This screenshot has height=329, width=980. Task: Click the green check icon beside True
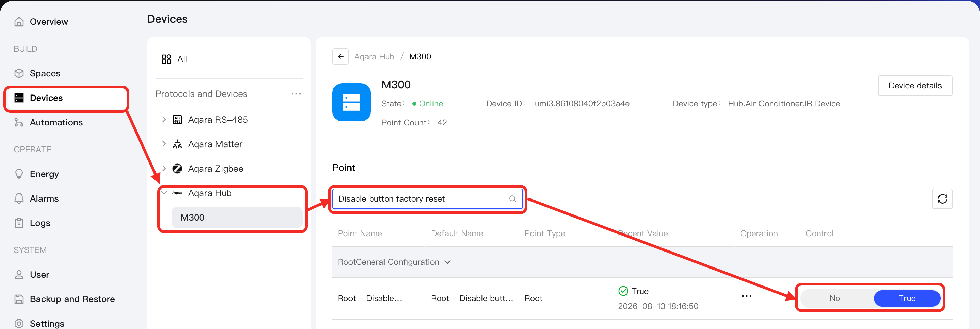pyautogui.click(x=623, y=291)
